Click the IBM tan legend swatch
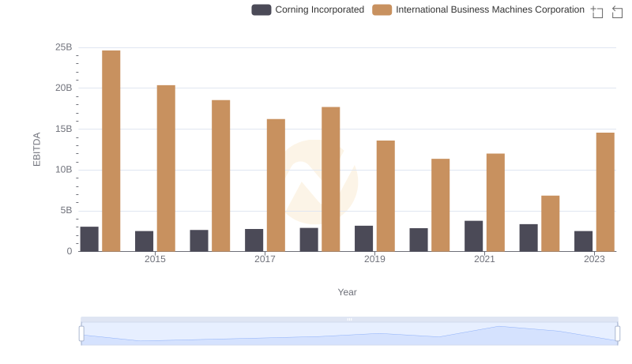Viewport: 632px width, 364px height. [x=382, y=9]
